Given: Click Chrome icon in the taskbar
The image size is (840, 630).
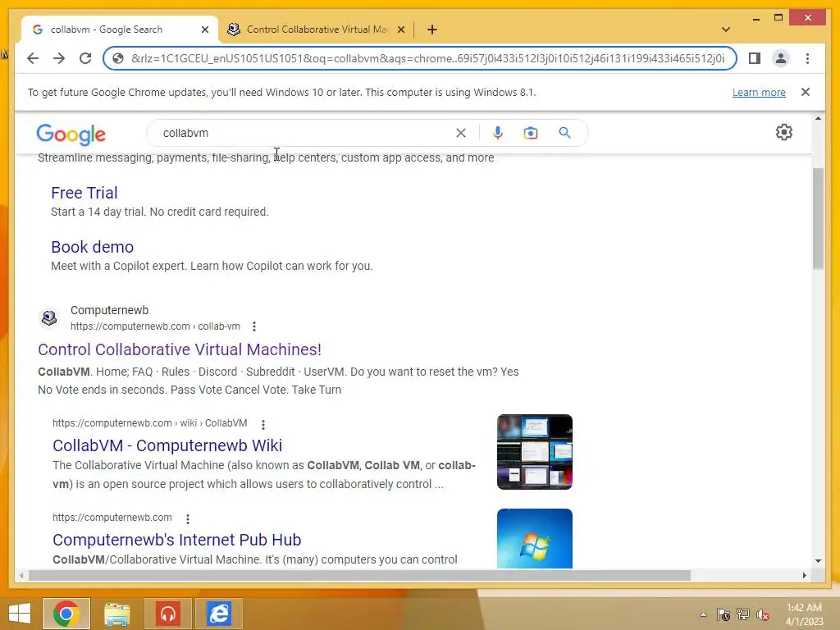Looking at the screenshot, I should [66, 614].
